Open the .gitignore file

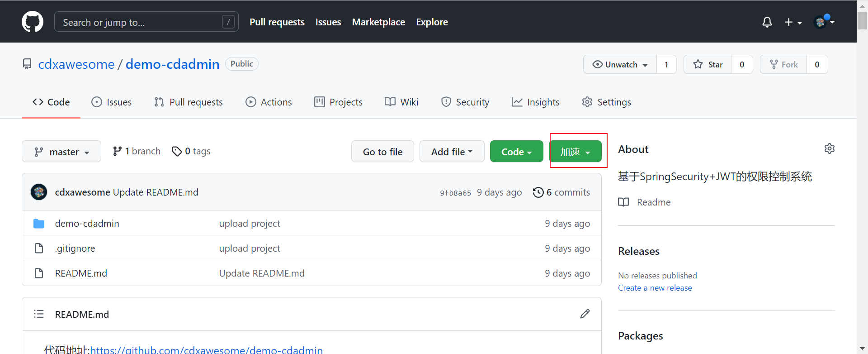[x=75, y=249]
